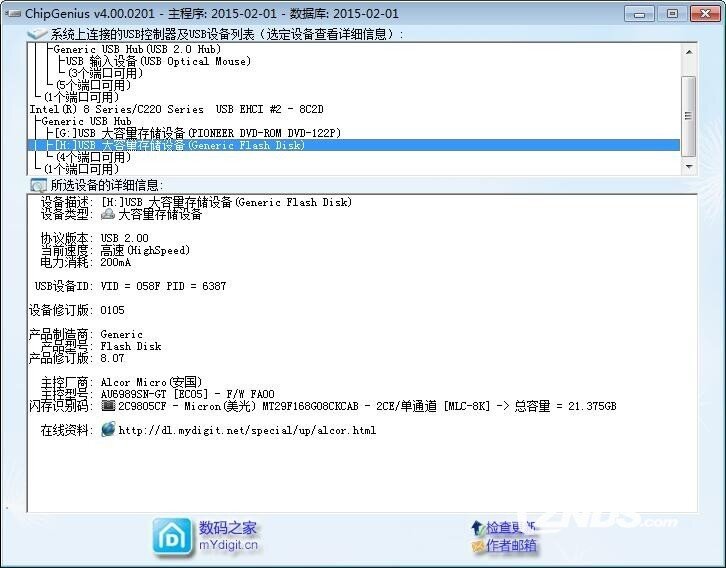Minimize the ChipGenius window
Screen dimensions: 726x568
(639, 13)
